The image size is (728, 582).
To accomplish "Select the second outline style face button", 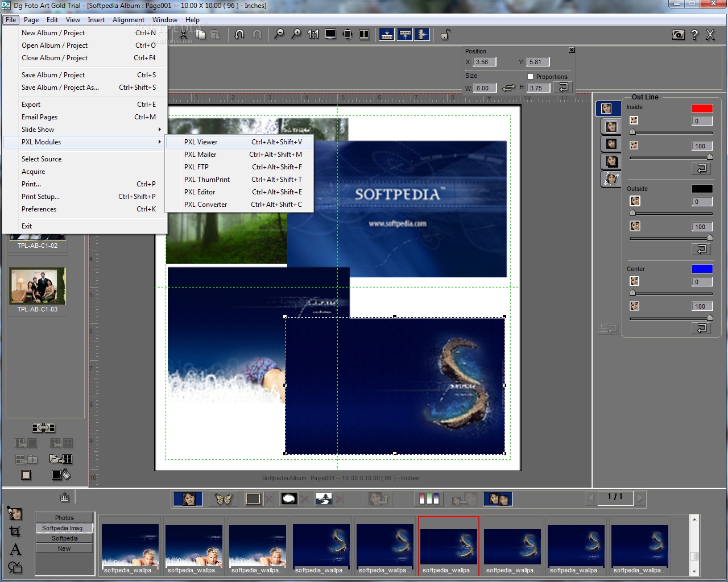I will click(x=611, y=126).
